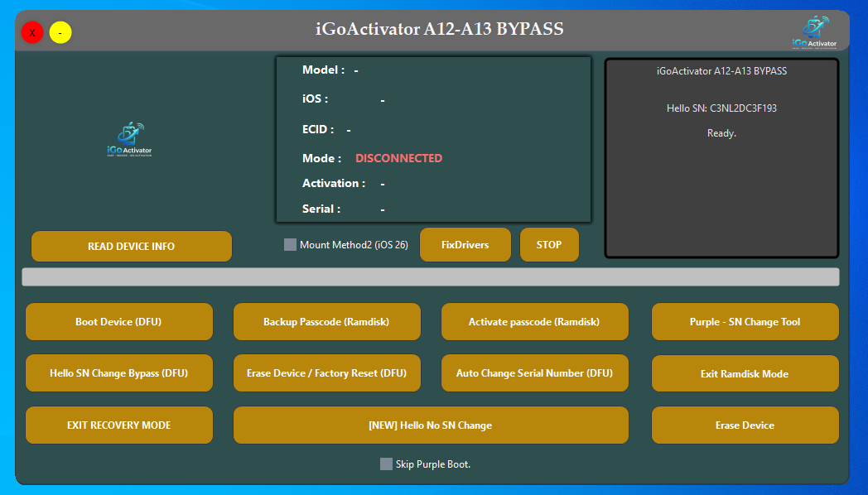Image resolution: width=868 pixels, height=495 pixels.
Task: Click the Model : label
Action: (x=323, y=70)
